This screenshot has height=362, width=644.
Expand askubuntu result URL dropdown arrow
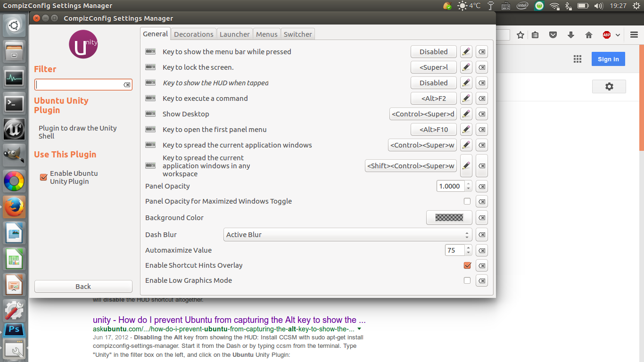(360, 329)
